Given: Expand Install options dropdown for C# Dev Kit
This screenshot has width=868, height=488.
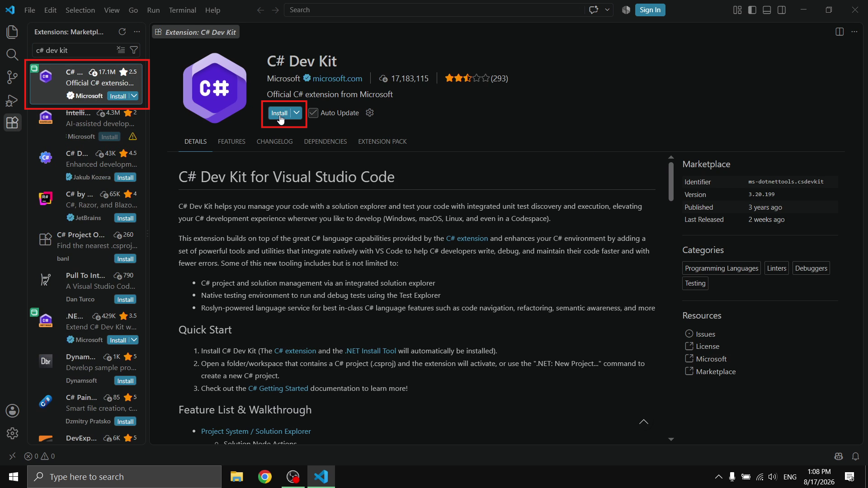Looking at the screenshot, I should coord(297,113).
